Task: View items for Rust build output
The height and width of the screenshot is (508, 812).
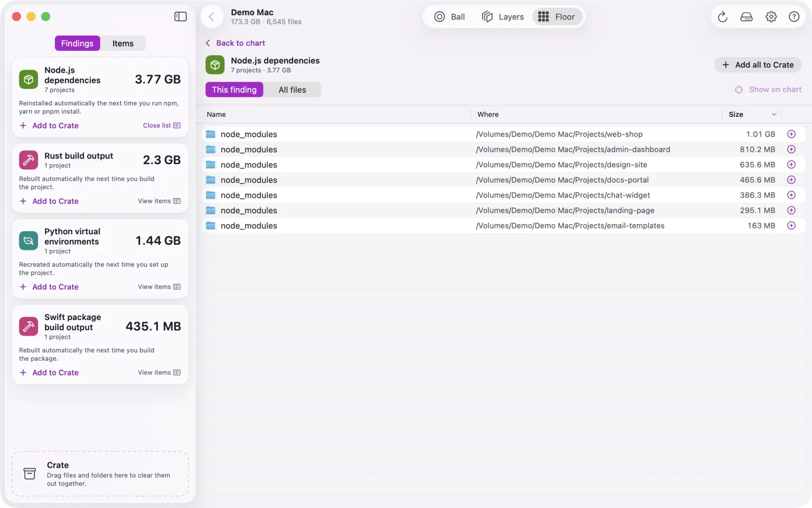Action: 159,201
